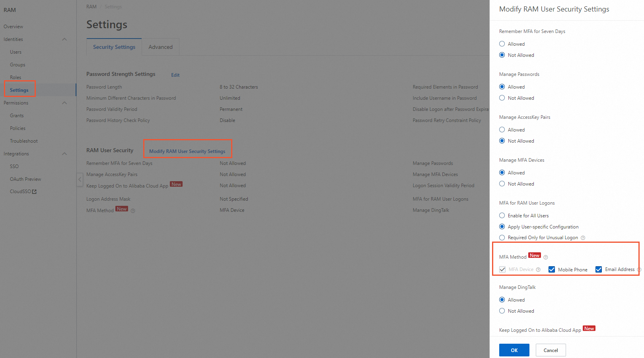Select Not Allowed for Manage Passwords
644x358 pixels.
pyautogui.click(x=502, y=98)
